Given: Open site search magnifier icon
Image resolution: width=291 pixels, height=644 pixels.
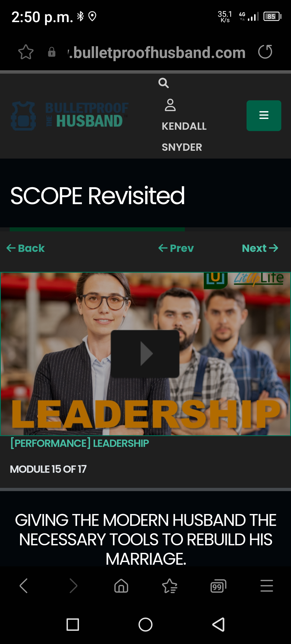Looking at the screenshot, I should pos(164,83).
